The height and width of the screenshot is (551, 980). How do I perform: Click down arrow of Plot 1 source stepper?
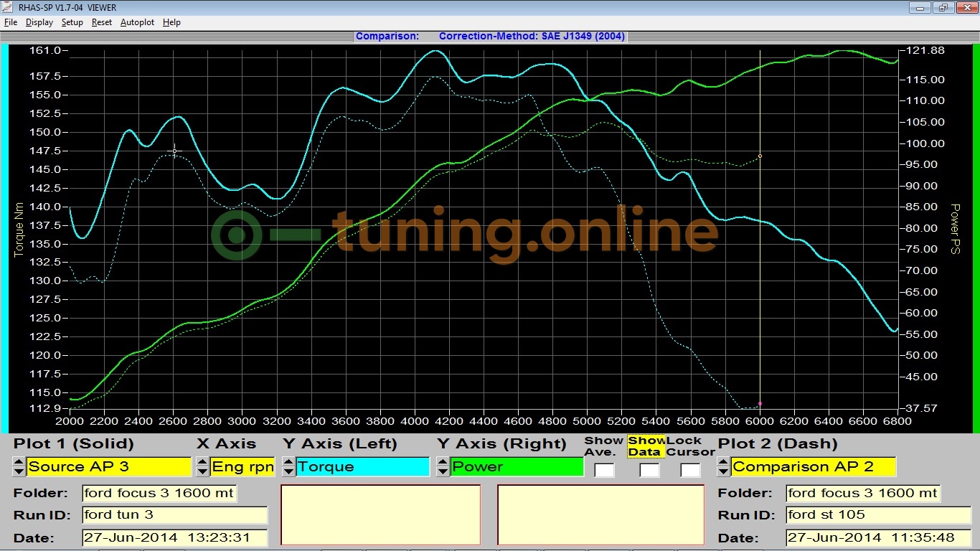point(19,471)
